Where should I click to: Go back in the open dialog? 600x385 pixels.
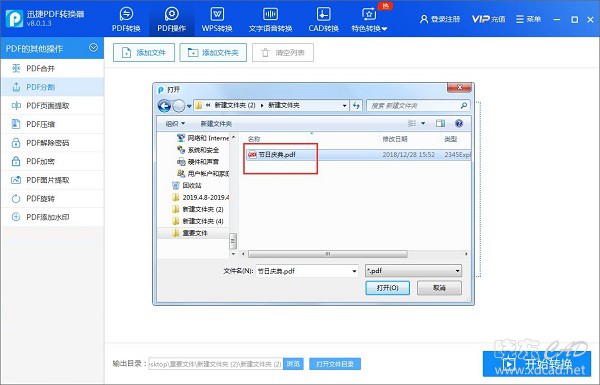(x=165, y=106)
